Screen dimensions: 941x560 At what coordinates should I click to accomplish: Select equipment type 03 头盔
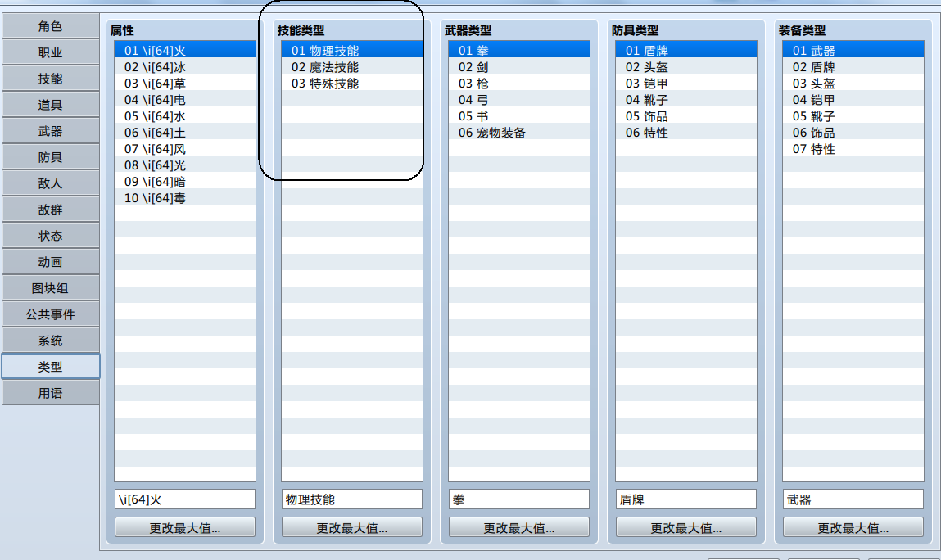click(x=853, y=83)
